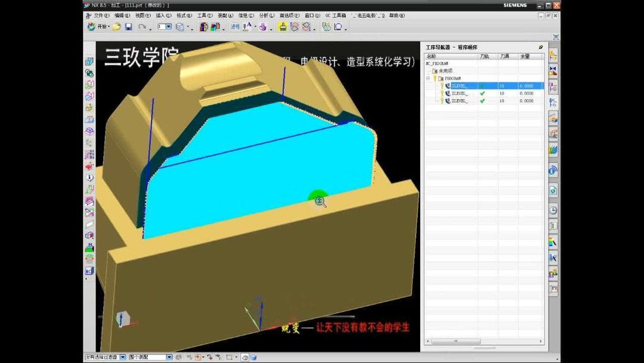Click the Save icon on the toolbar
Image resolution: width=644 pixels, height=363 pixels.
click(x=128, y=27)
